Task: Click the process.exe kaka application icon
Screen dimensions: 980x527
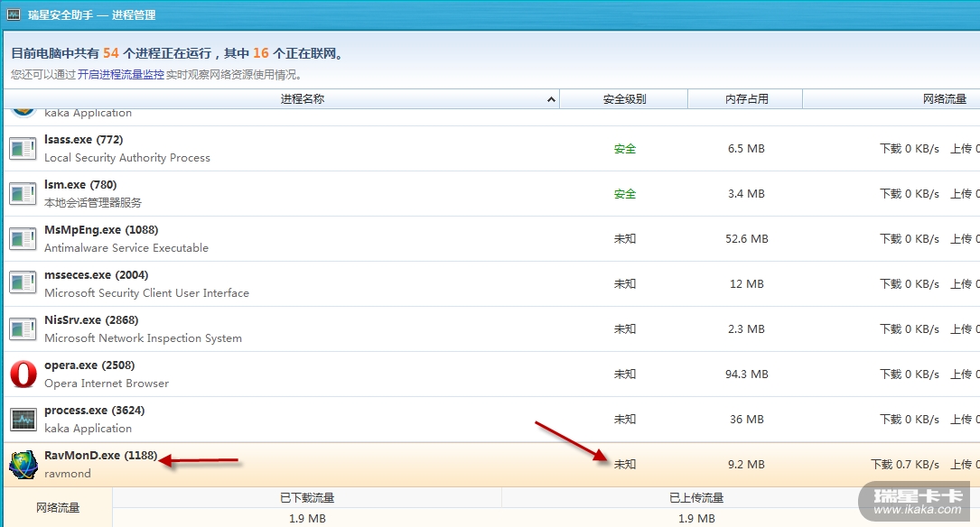Action: click(23, 419)
